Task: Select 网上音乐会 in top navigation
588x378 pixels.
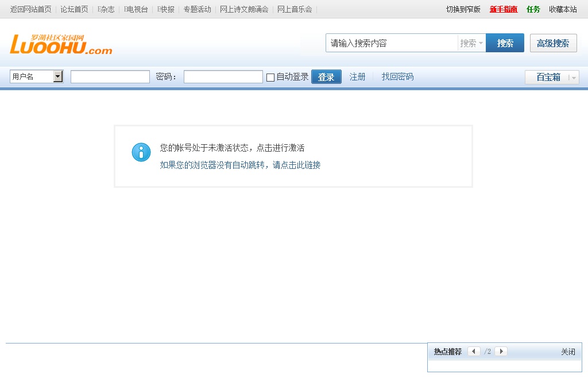Action: click(x=295, y=9)
